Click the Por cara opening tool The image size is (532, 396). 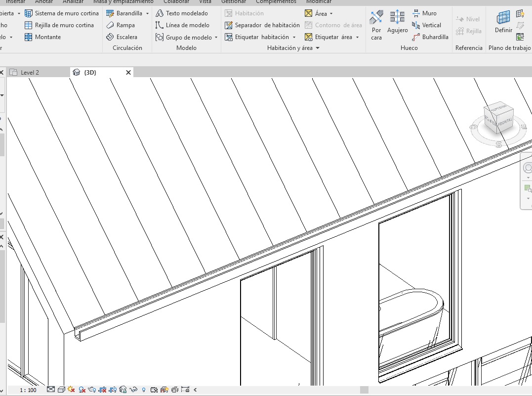[x=376, y=25]
